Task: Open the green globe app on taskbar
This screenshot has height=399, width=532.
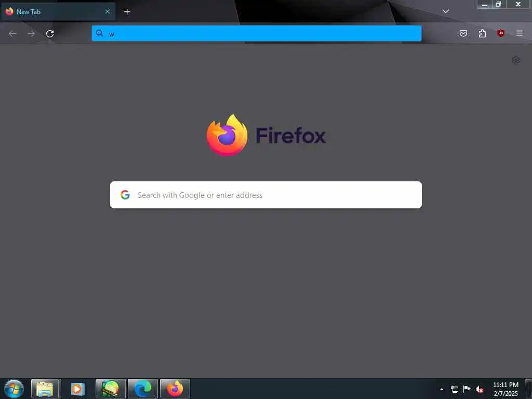Action: 111,389
